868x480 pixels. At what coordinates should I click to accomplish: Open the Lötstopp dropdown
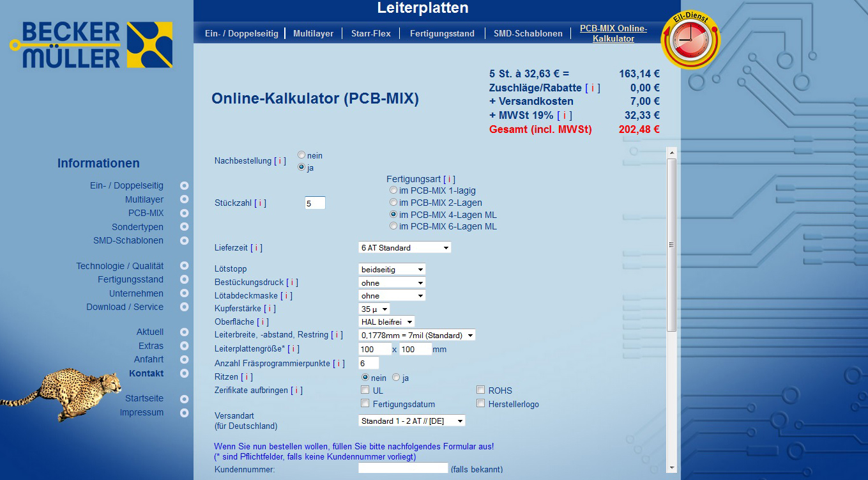coord(392,270)
